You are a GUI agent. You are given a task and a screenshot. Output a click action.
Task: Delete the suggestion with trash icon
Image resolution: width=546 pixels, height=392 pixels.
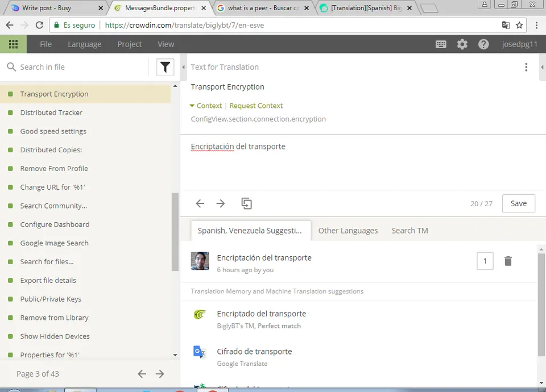pyautogui.click(x=508, y=261)
